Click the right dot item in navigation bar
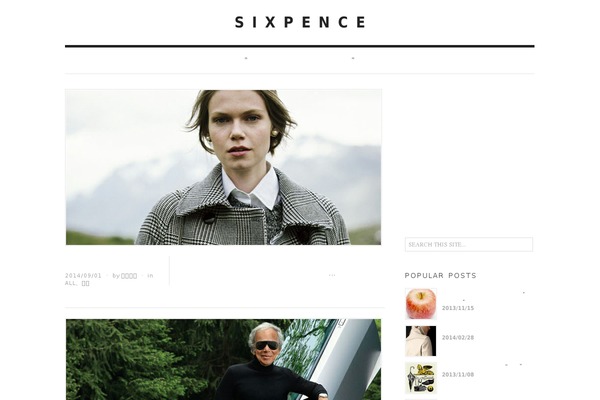The image size is (600, 400). pos(353,59)
